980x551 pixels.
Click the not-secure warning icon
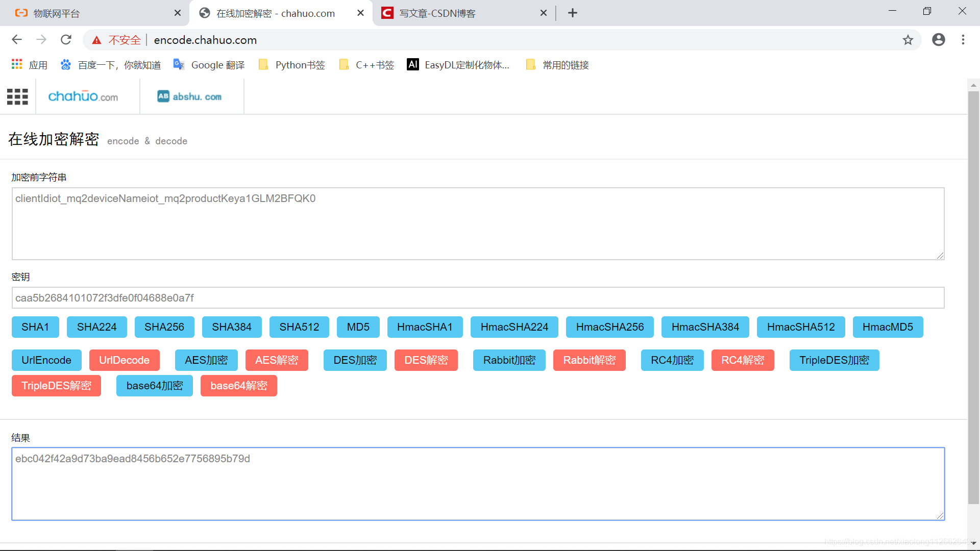click(x=96, y=40)
